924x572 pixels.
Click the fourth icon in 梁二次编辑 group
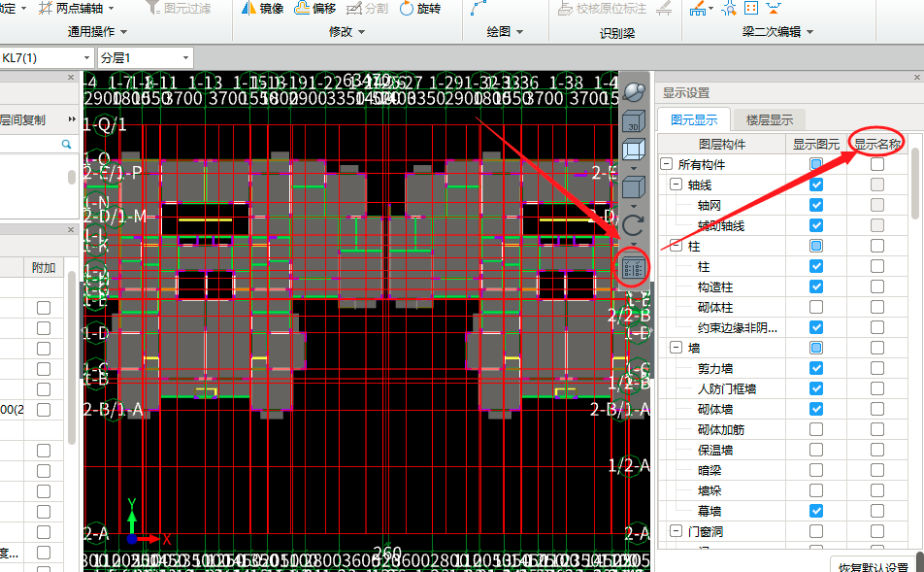tap(774, 9)
